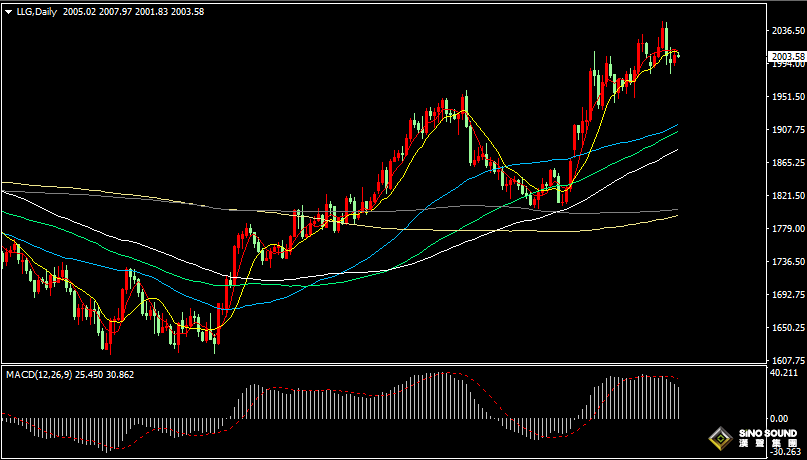
Task: Select the 1607.75 bottom price label
Action: coord(787,361)
